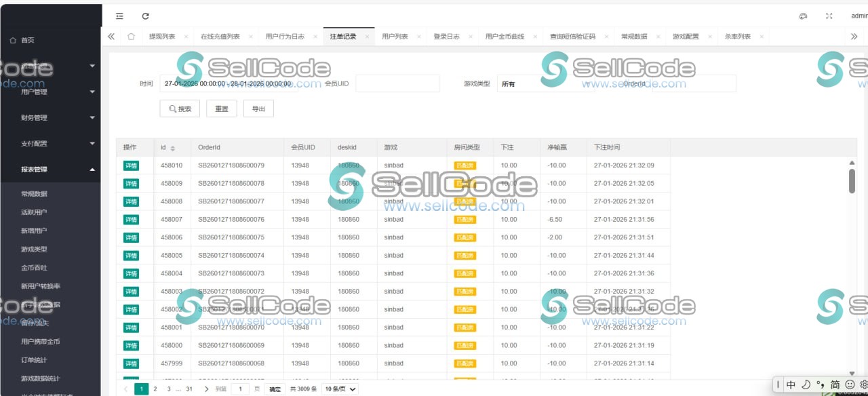This screenshot has height=396, width=868.
Task: Switch input method language via the 中 toggle
Action: [791, 384]
